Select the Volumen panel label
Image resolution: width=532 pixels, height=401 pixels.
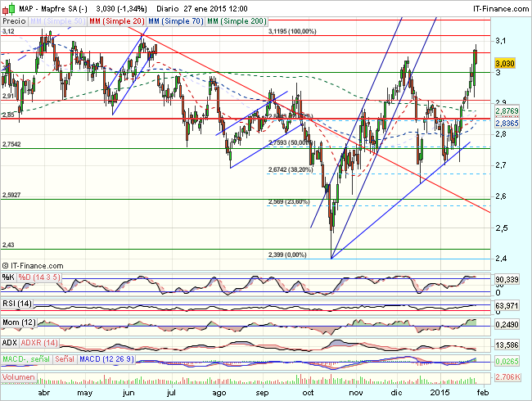(19, 377)
